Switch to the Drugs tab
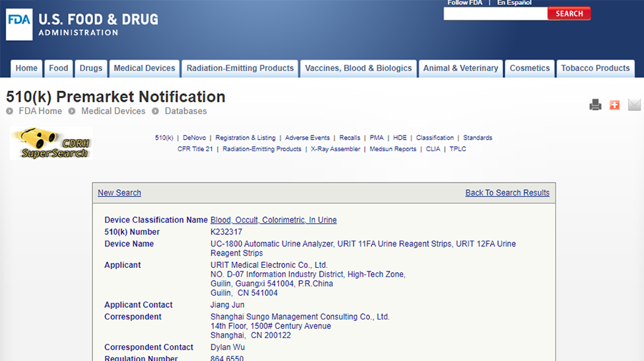The image size is (644, 361). coord(91,69)
